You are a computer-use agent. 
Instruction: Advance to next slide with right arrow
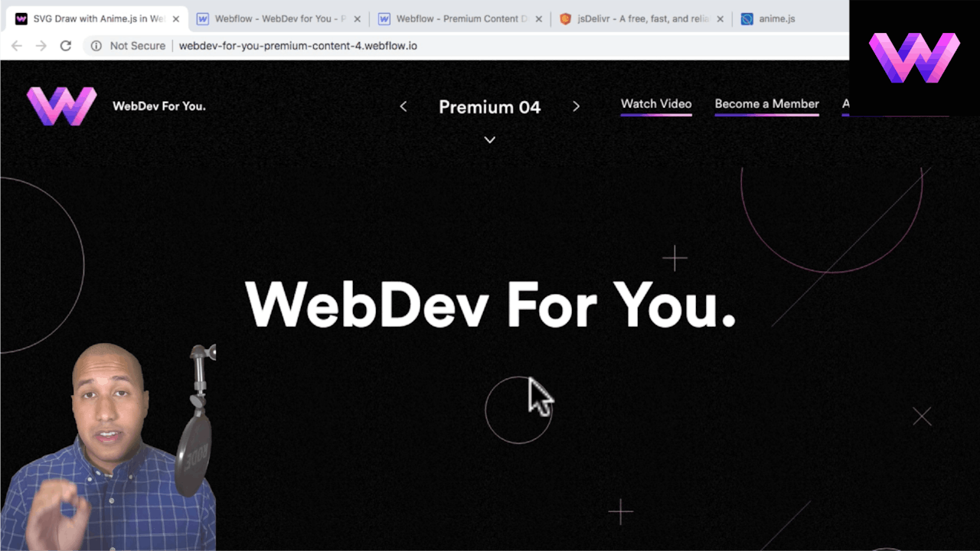pos(577,106)
